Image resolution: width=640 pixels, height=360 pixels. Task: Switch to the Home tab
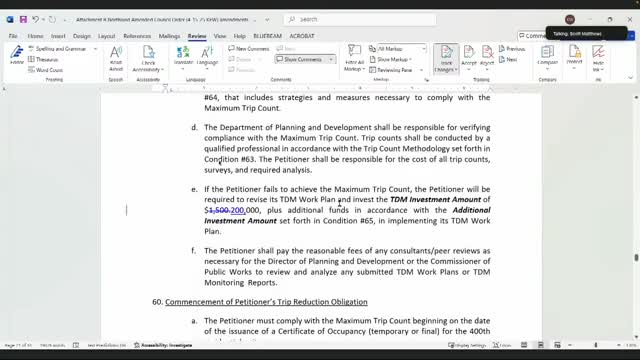(x=36, y=36)
